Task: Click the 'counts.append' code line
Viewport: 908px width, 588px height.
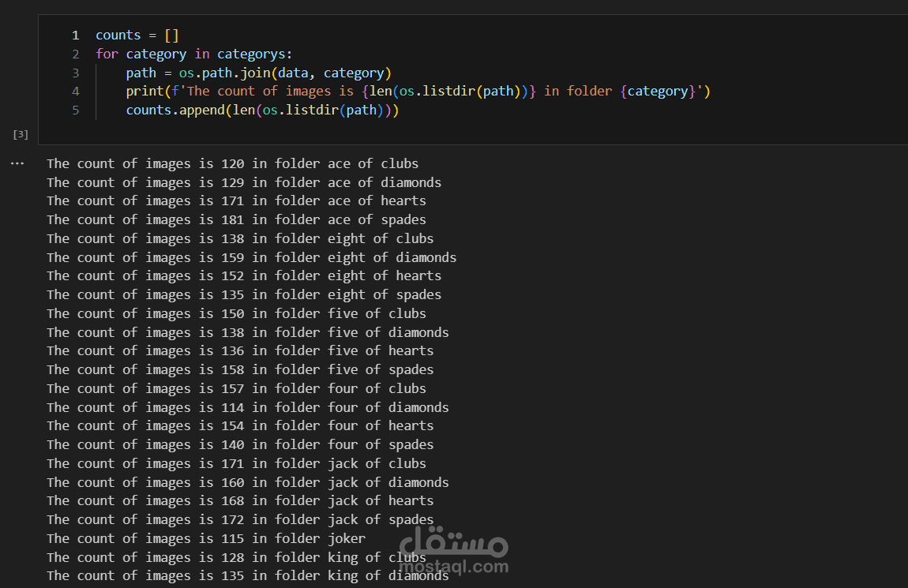Action: coord(262,110)
